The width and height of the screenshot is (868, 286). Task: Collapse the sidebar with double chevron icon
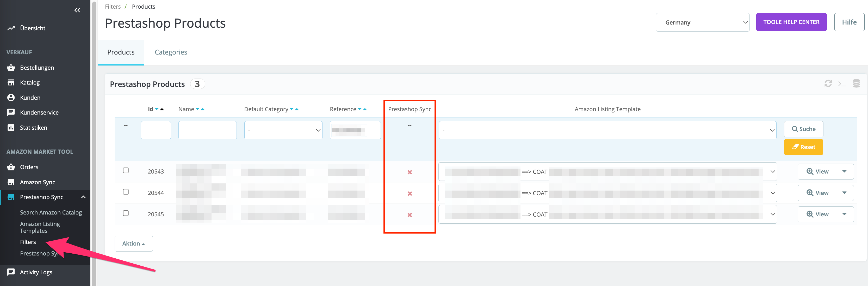click(77, 10)
